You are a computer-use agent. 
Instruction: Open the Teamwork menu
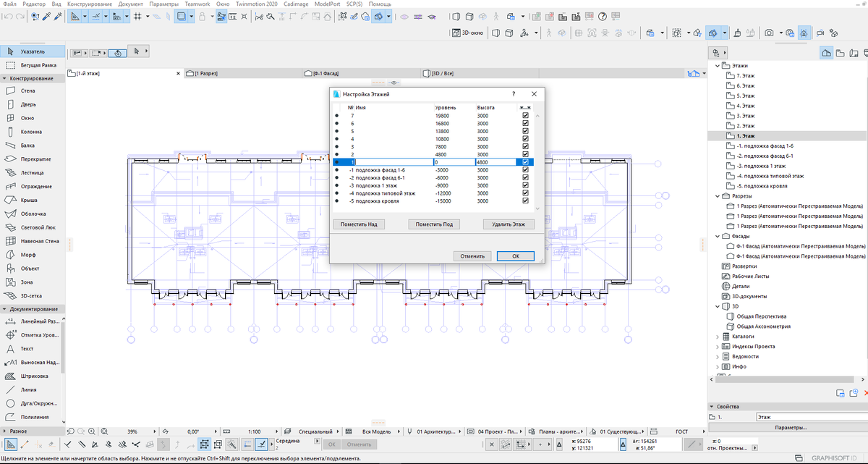coord(197,4)
